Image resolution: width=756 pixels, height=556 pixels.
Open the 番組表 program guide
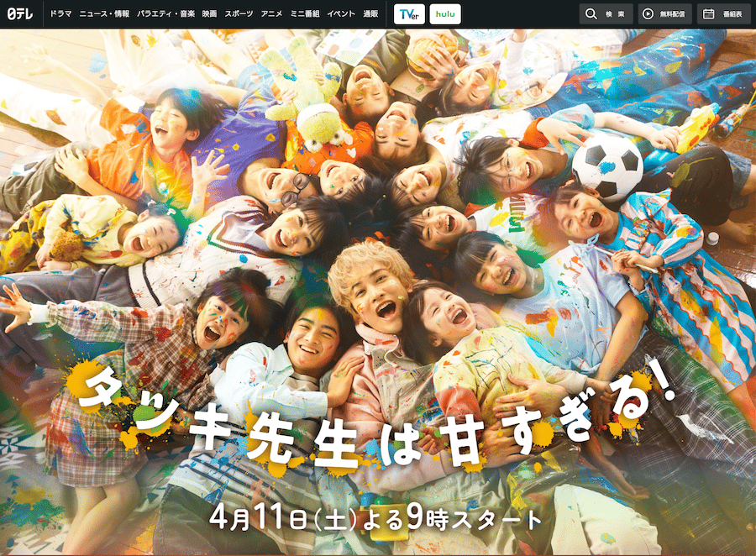(724, 13)
